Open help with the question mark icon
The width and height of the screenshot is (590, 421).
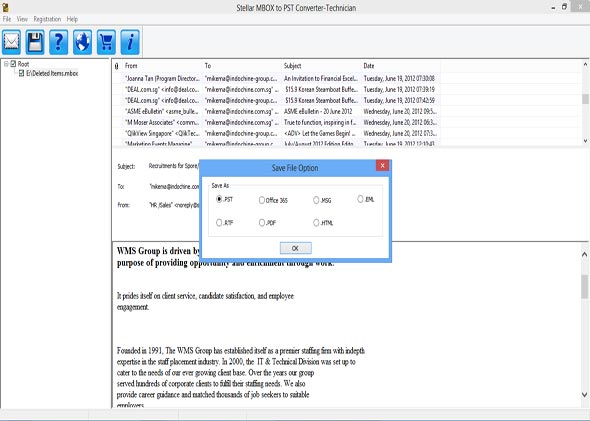coord(58,42)
